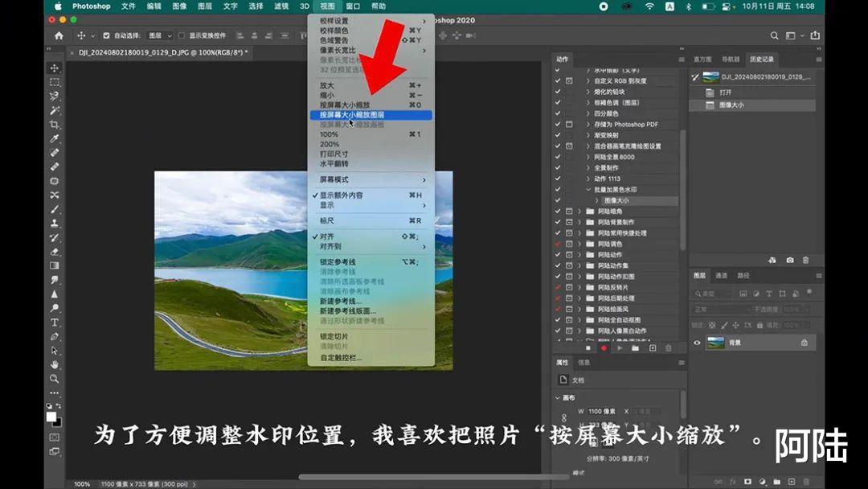Screen dimensions: 868x489
Task: Click the stop button in Actions panel
Action: click(588, 348)
